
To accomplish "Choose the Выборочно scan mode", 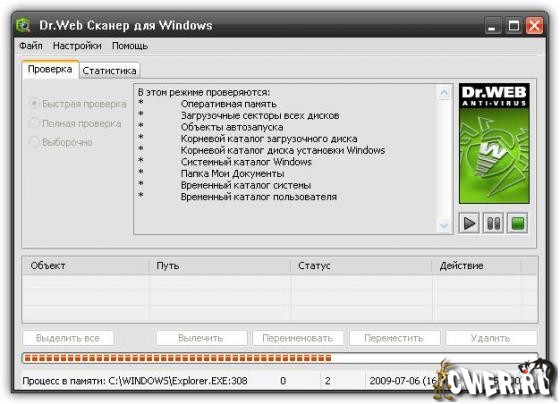I will coord(34,142).
